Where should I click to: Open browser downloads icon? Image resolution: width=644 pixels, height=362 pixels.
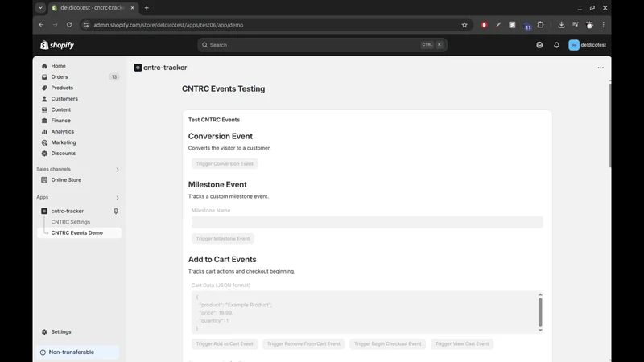(x=561, y=25)
